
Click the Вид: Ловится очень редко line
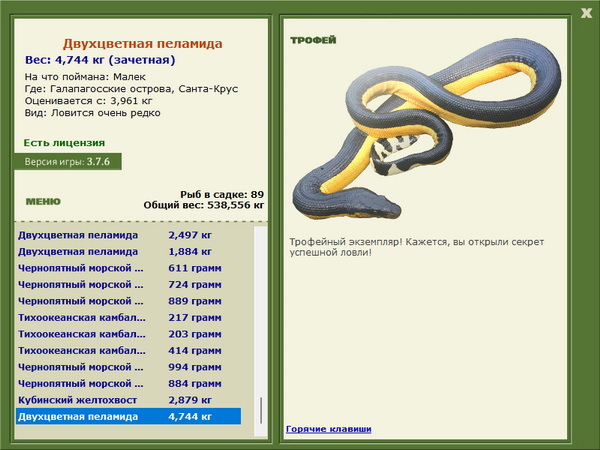[93, 113]
